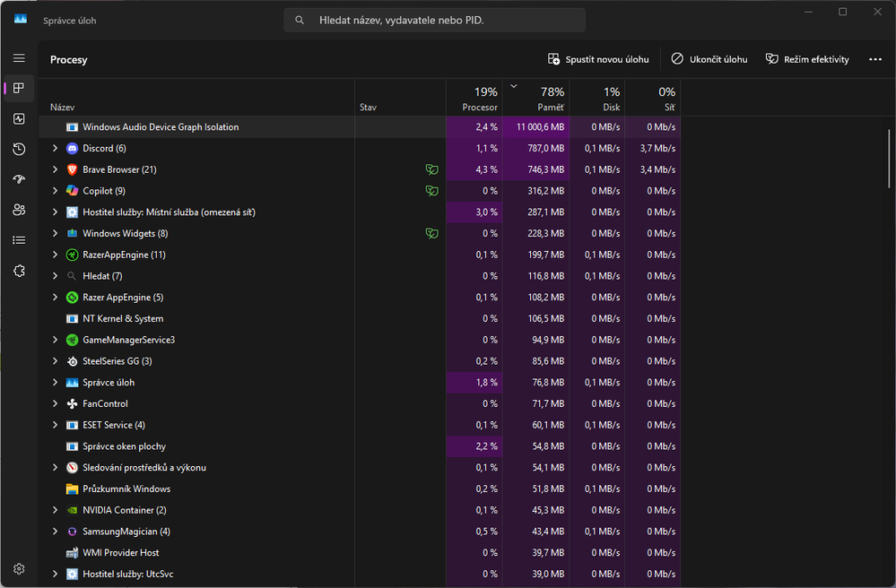Open the Services sidebar icon
The image size is (896, 588).
19,271
